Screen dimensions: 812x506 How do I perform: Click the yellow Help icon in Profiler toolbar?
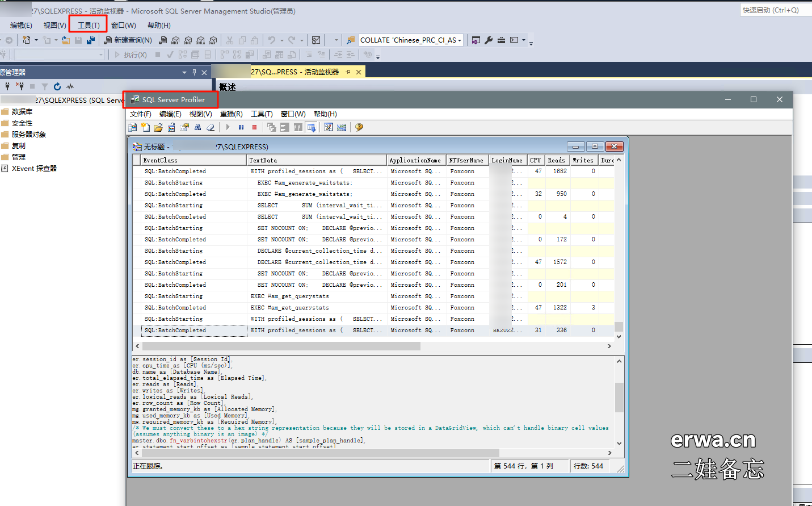pos(359,127)
